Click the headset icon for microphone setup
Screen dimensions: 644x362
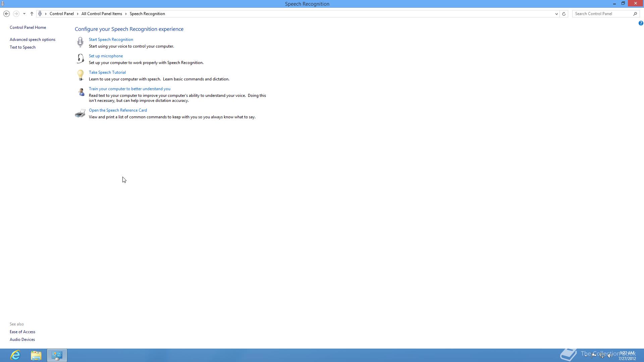click(80, 59)
